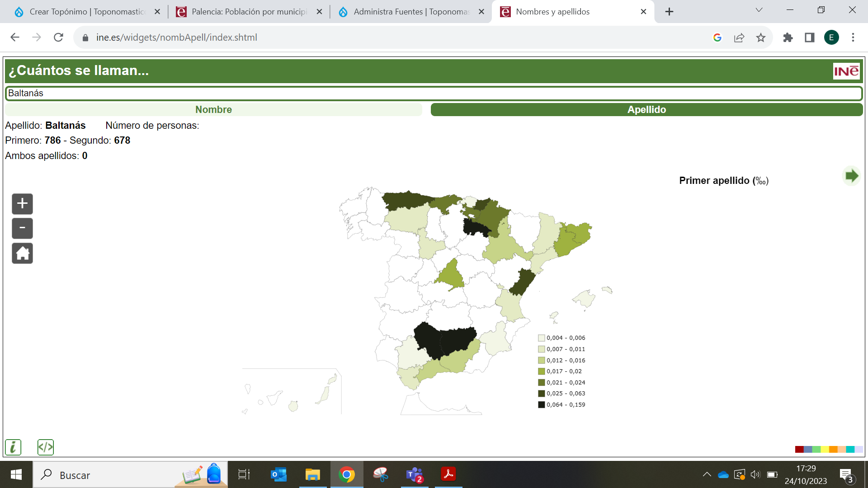Show hidden system tray icons
This screenshot has width=868, height=488.
(707, 474)
